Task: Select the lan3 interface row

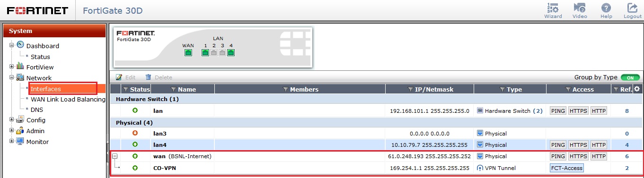Action: click(x=377, y=134)
